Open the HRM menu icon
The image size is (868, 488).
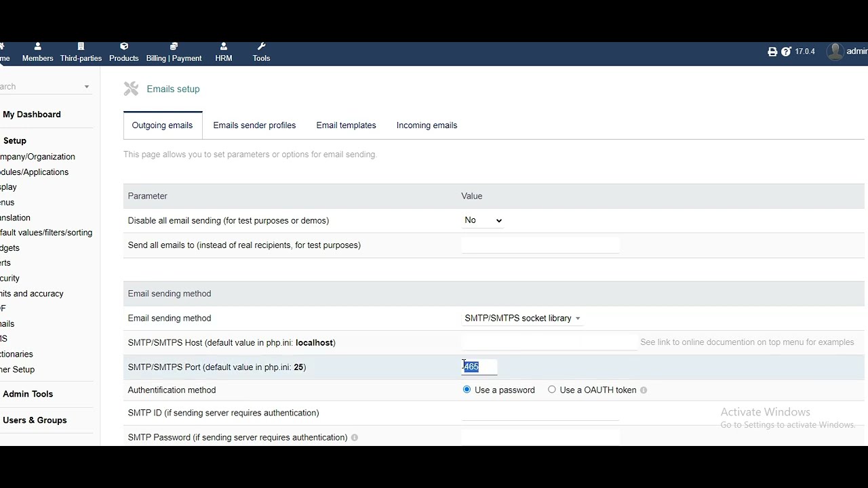[x=224, y=46]
